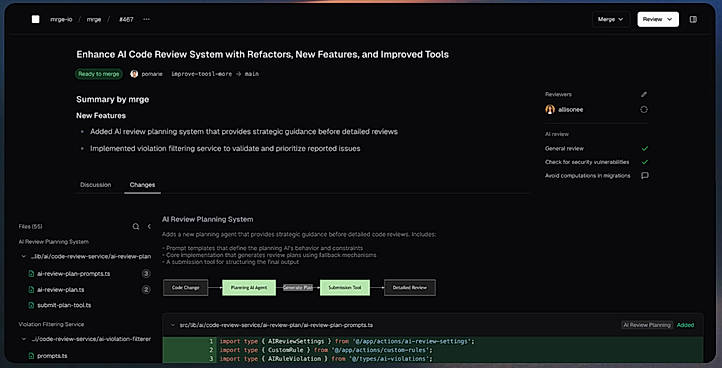722x368 pixels.
Task: Click comment count badge 3 on prompts file
Action: [x=146, y=274]
